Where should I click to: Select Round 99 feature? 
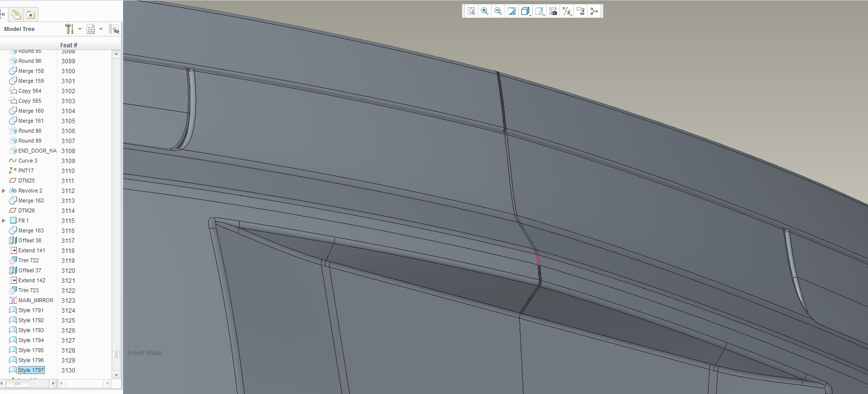pos(30,141)
